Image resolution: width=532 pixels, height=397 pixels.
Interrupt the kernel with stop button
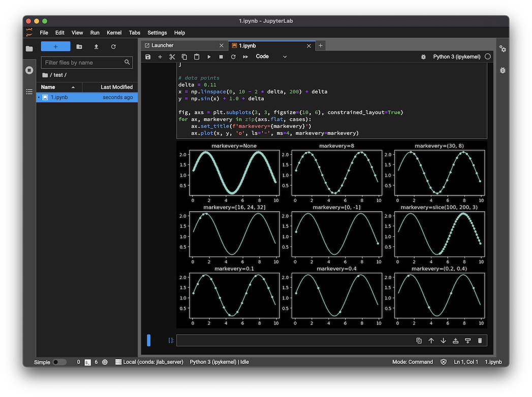click(x=221, y=57)
